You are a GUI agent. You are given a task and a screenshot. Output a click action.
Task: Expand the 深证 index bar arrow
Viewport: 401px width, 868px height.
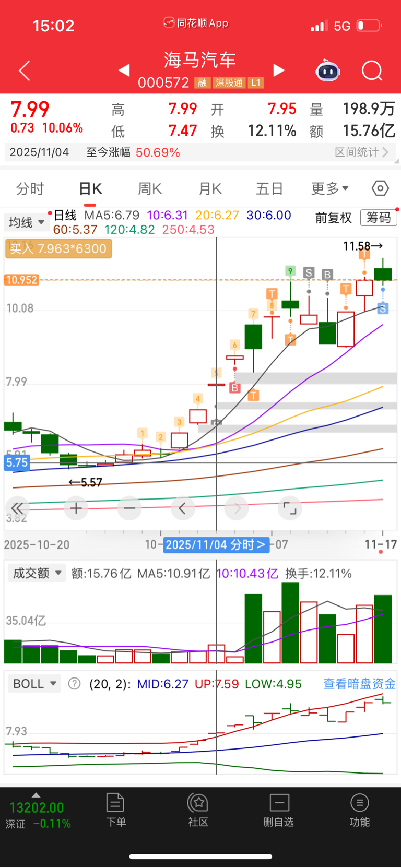click(x=36, y=795)
